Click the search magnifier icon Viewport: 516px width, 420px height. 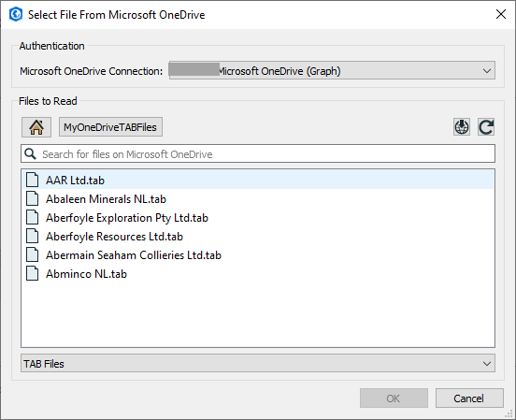pos(31,153)
